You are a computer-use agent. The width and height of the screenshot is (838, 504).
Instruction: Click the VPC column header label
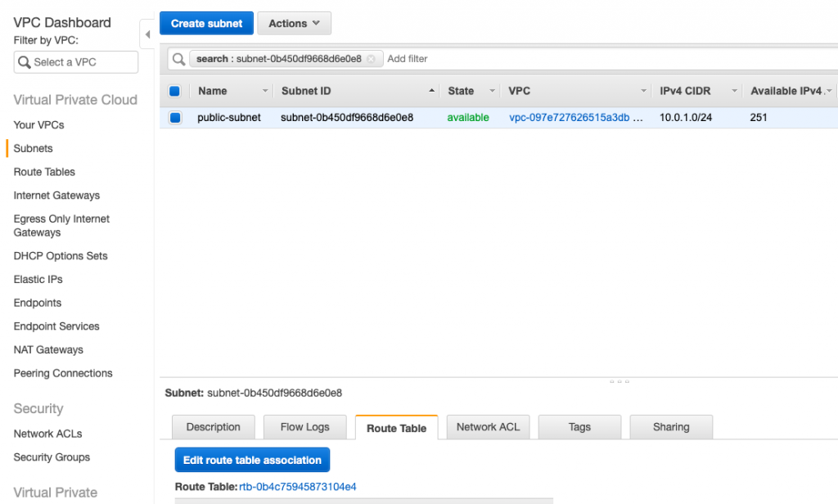pyautogui.click(x=520, y=91)
